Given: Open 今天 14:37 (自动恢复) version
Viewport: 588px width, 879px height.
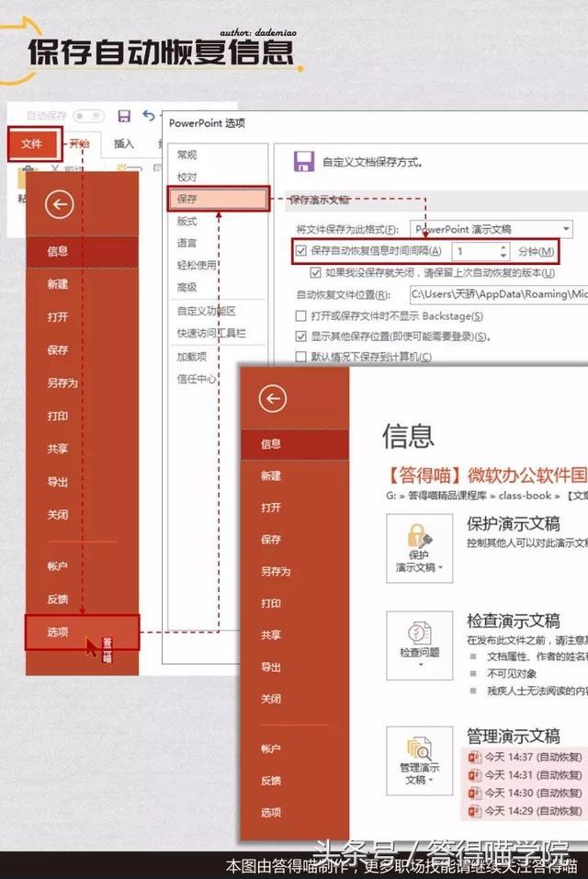Looking at the screenshot, I should point(525,758).
